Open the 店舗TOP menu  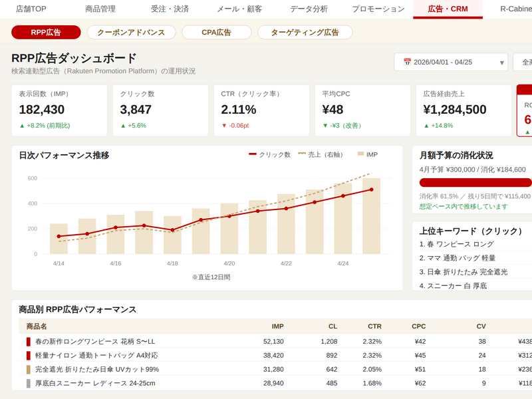(31, 9)
